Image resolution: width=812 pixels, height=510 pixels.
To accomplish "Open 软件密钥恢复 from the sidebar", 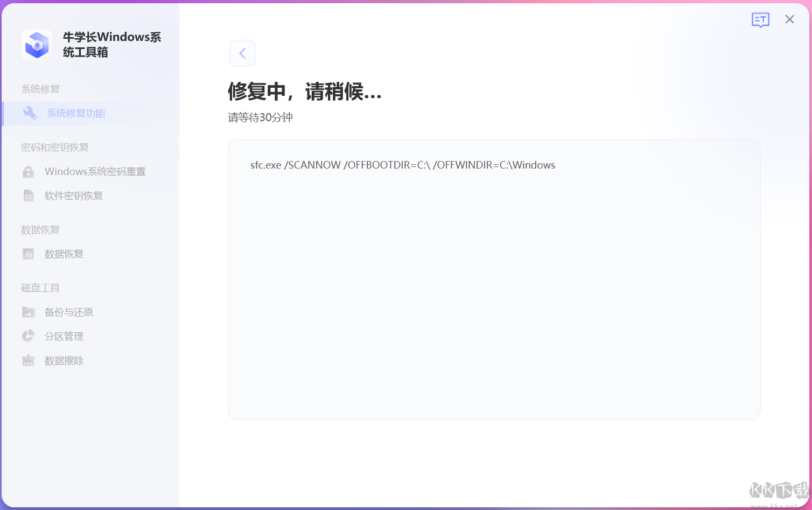I will coord(73,195).
